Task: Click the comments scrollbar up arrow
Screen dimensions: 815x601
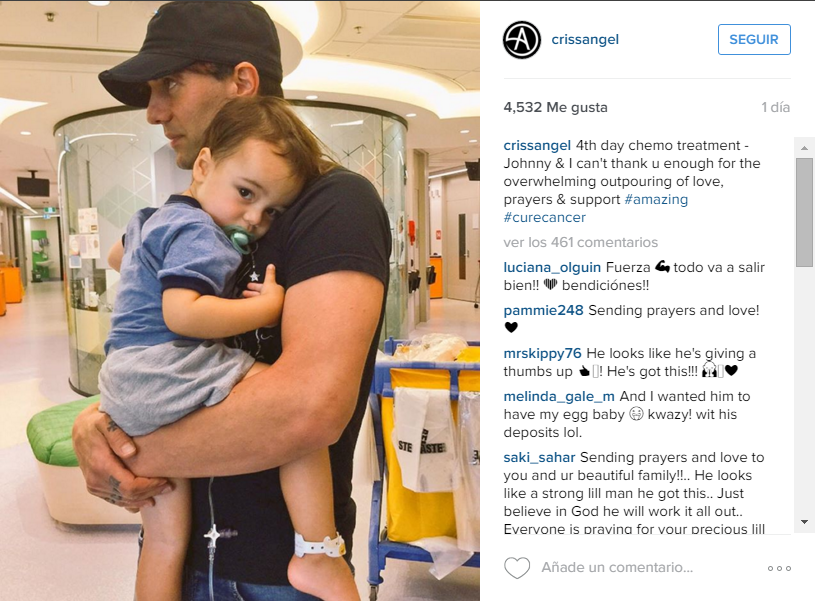Action: coord(804,148)
